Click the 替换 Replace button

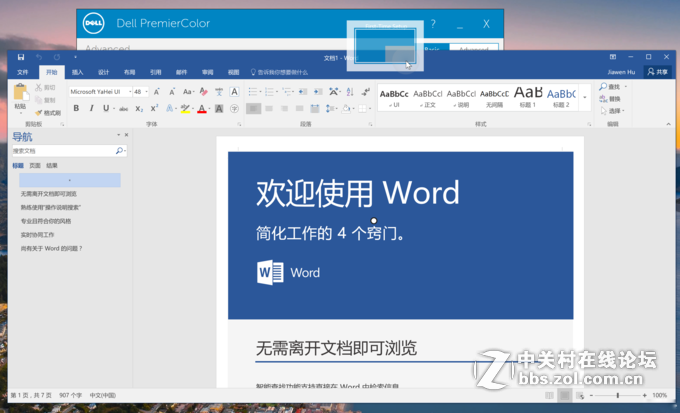[610, 99]
